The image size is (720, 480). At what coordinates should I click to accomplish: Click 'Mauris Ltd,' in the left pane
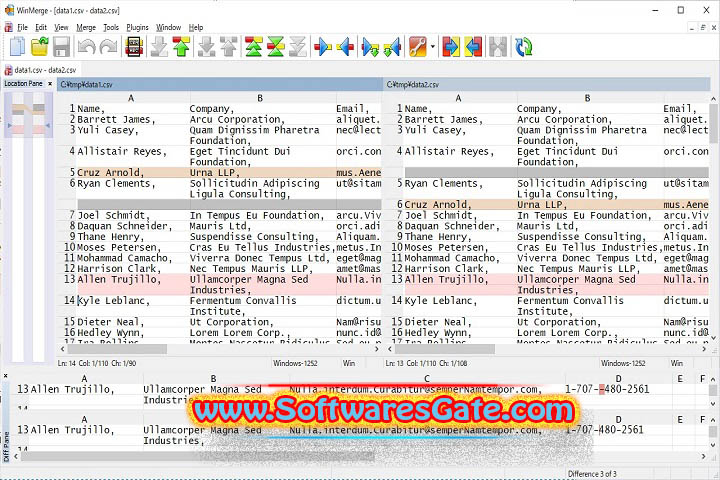tap(220, 226)
